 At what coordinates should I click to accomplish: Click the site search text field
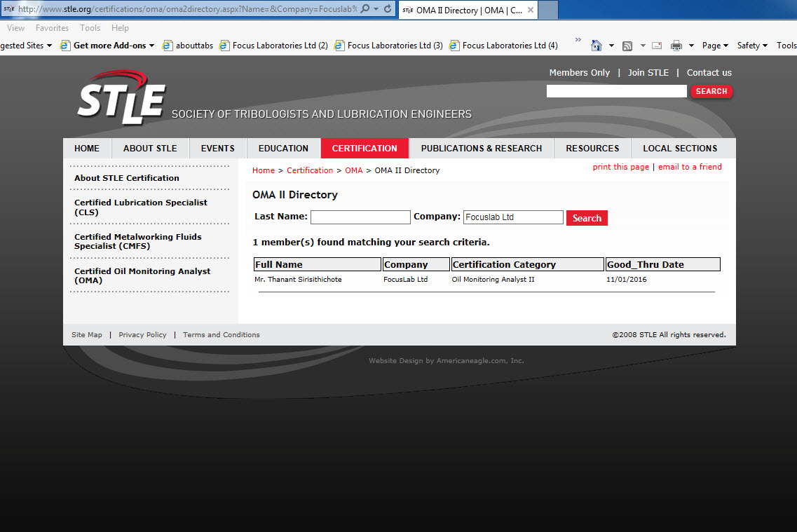(x=617, y=91)
